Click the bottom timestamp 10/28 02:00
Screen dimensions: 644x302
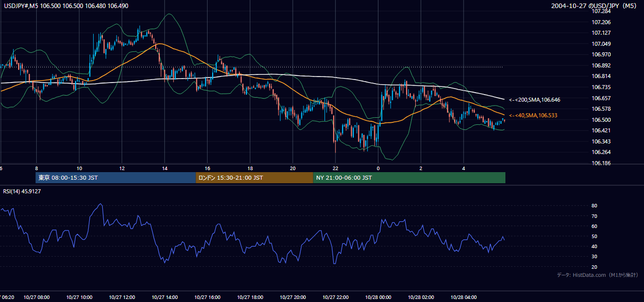click(x=421, y=297)
